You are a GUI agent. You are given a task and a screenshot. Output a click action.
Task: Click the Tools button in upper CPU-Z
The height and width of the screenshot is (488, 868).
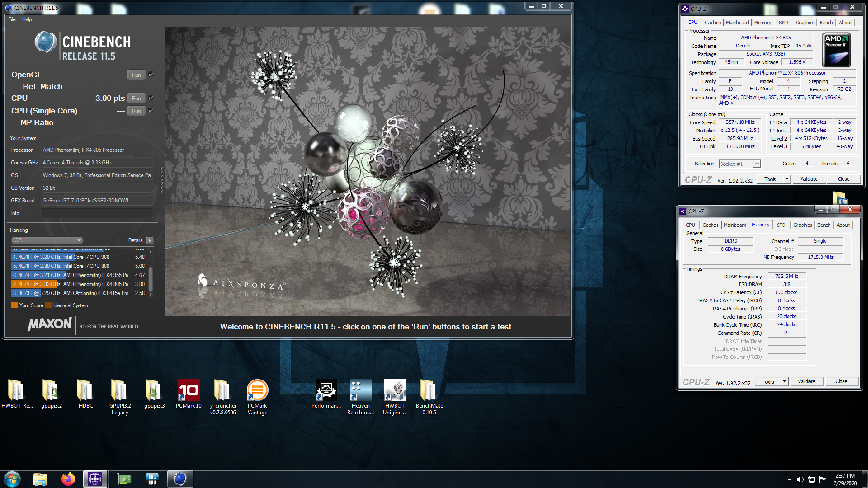click(x=770, y=179)
